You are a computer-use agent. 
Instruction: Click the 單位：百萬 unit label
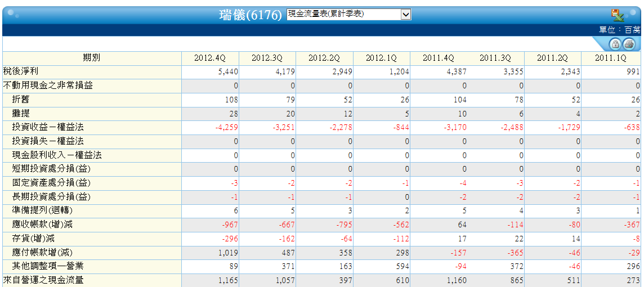pyautogui.click(x=620, y=30)
